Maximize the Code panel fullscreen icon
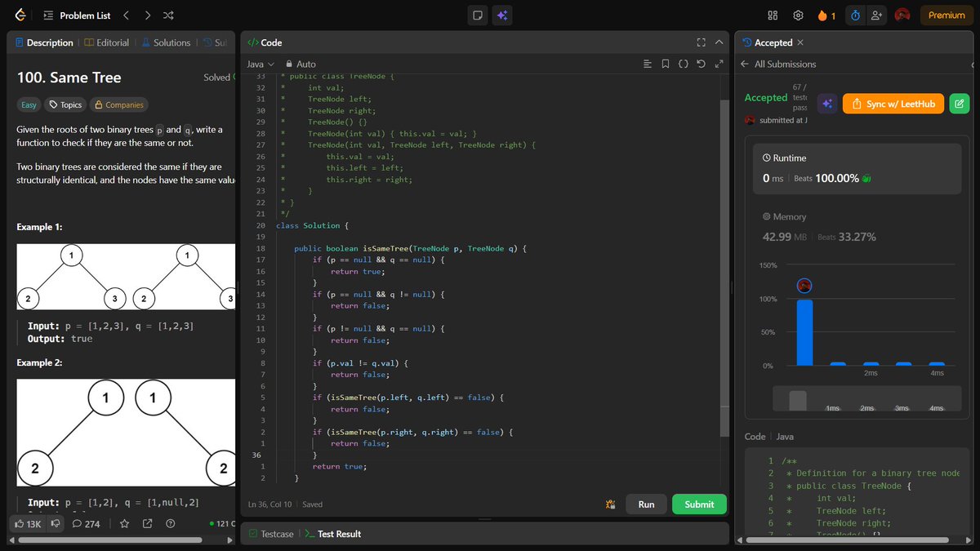 701,42
